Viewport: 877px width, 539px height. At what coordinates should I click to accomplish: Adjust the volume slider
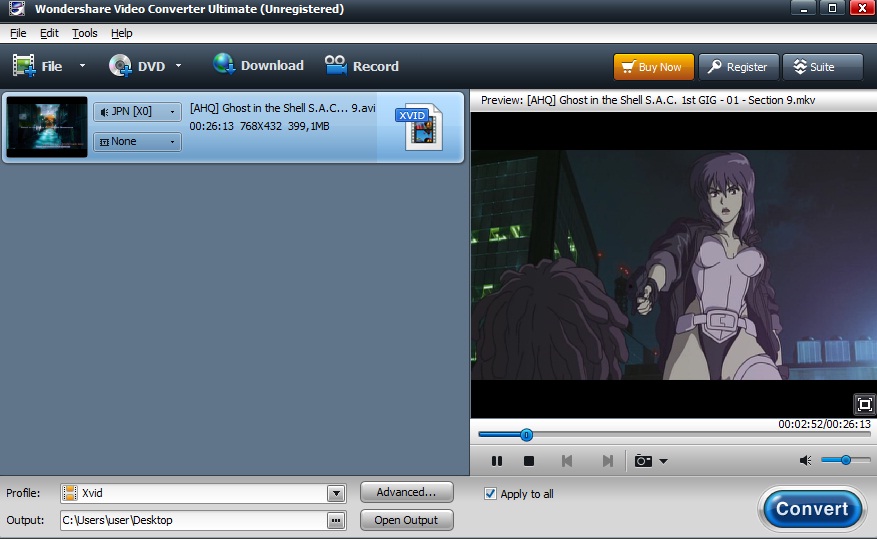point(846,460)
